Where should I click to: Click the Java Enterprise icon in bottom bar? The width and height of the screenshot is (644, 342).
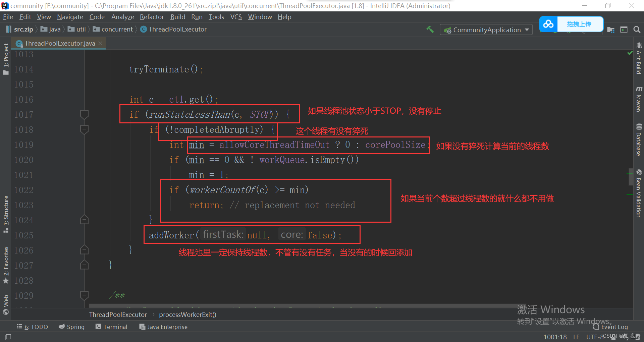[x=142, y=327]
